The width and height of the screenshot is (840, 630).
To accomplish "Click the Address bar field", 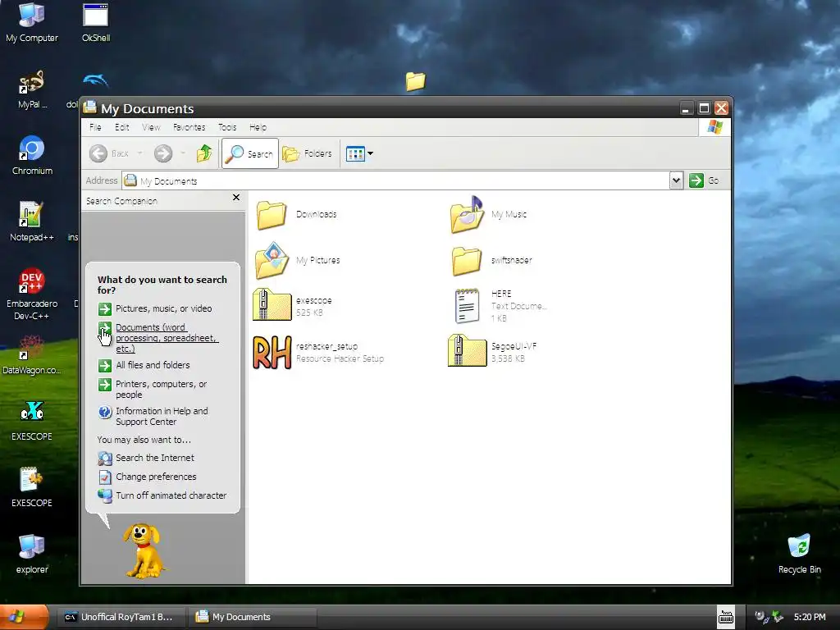I will coord(396,180).
